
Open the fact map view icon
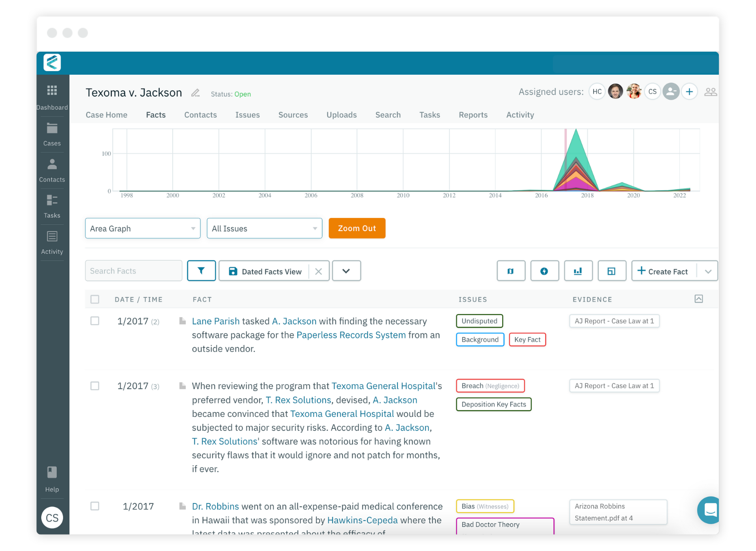(511, 271)
